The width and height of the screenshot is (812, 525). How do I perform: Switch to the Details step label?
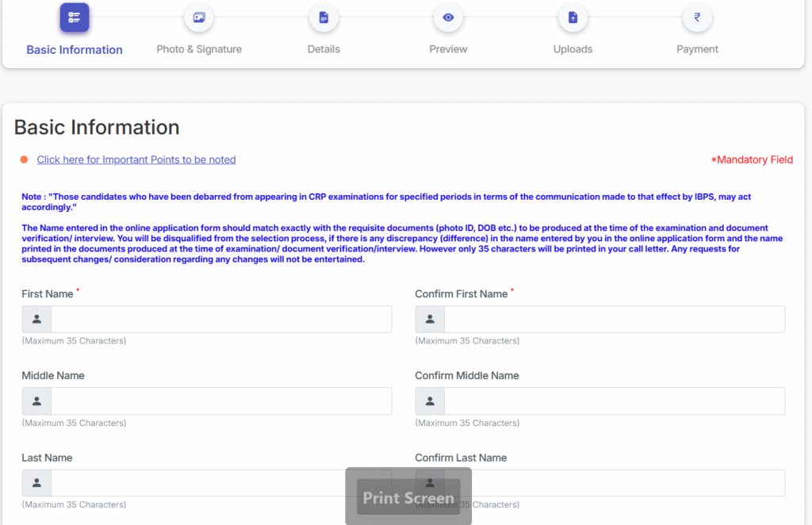[324, 49]
